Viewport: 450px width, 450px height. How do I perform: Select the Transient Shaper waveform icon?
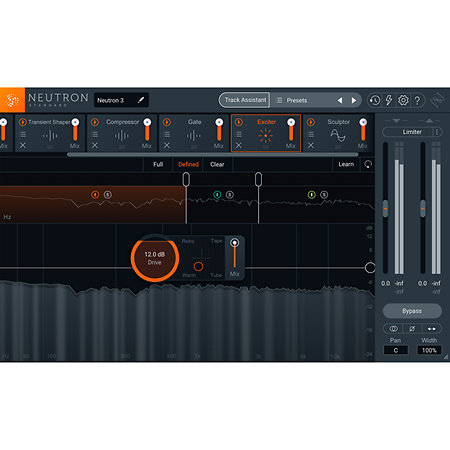[50, 136]
